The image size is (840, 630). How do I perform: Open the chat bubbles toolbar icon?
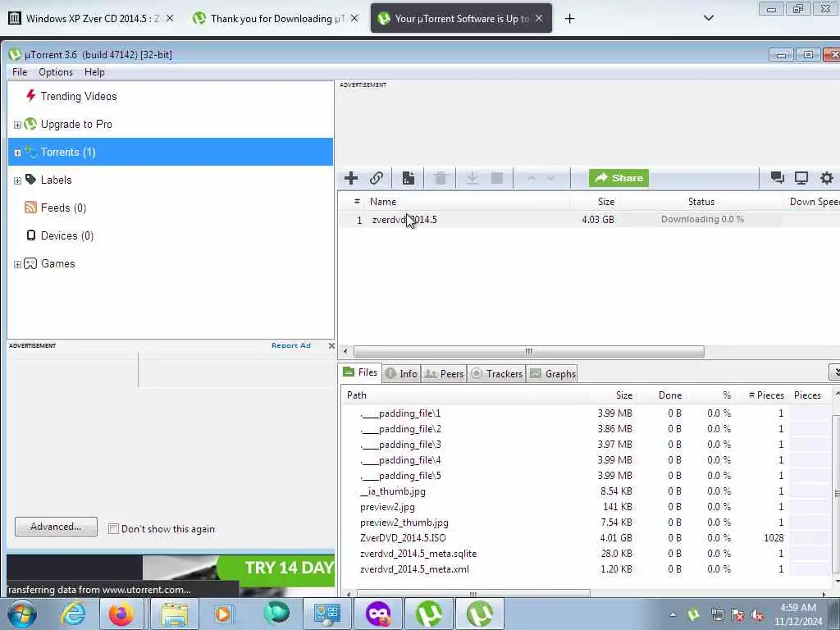777,178
